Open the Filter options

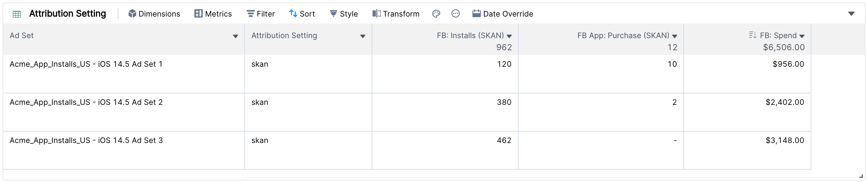tap(261, 14)
